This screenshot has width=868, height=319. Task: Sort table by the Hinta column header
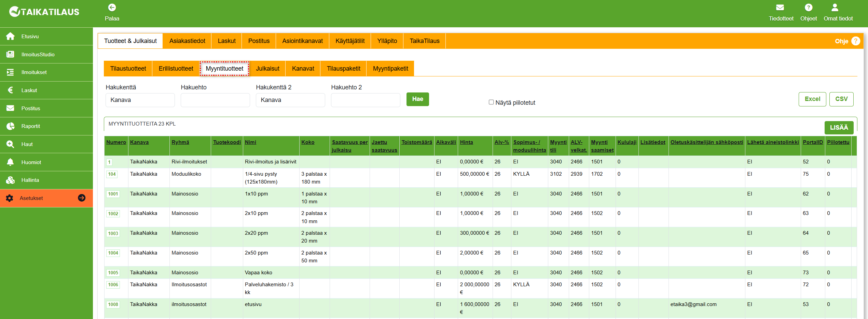[x=466, y=142]
